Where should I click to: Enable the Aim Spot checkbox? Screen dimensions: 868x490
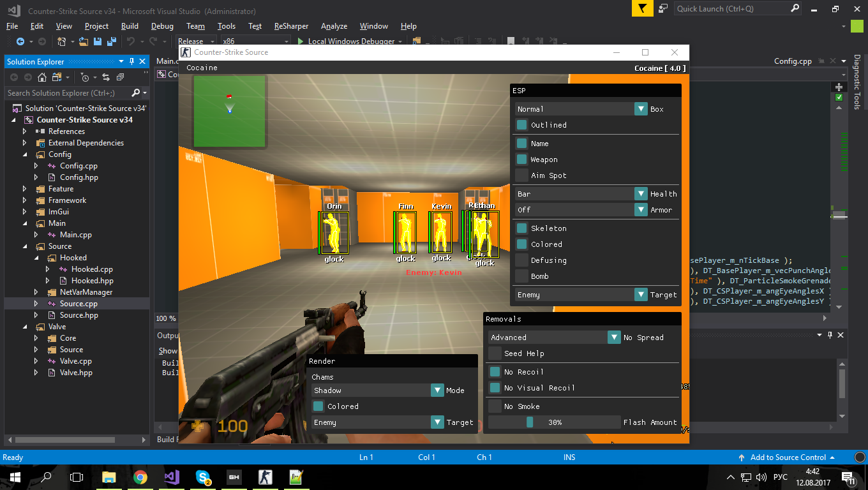[521, 175]
